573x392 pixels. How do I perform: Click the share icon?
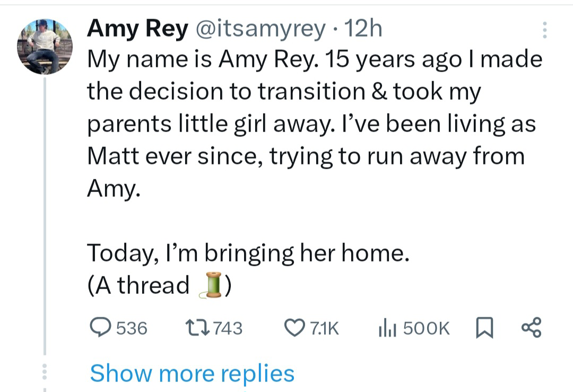[531, 327]
